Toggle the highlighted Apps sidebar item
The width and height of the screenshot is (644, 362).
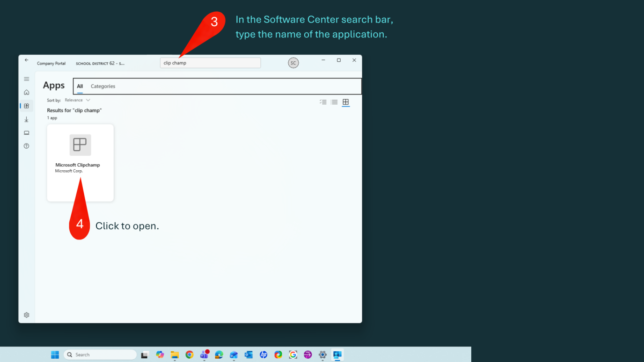pos(27,106)
